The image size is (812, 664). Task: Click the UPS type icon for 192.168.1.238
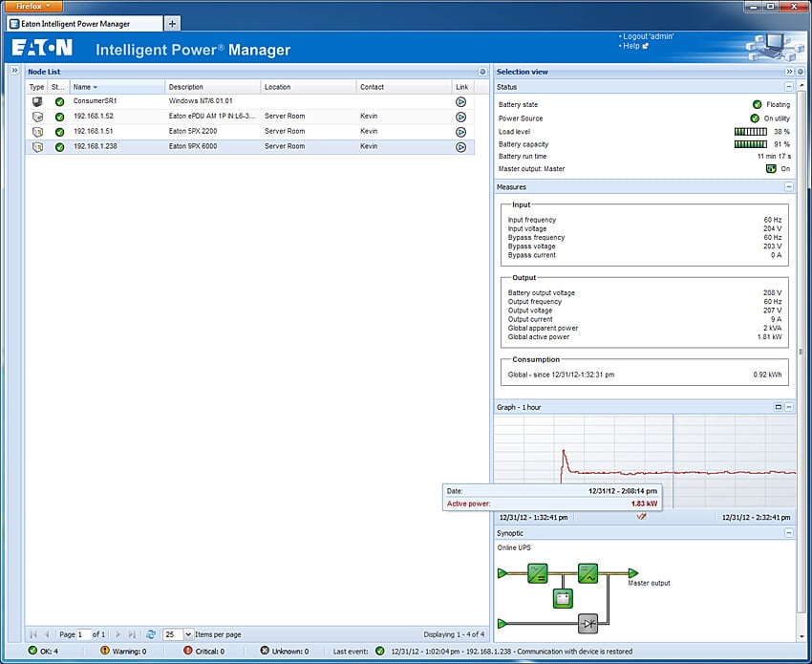click(x=37, y=147)
